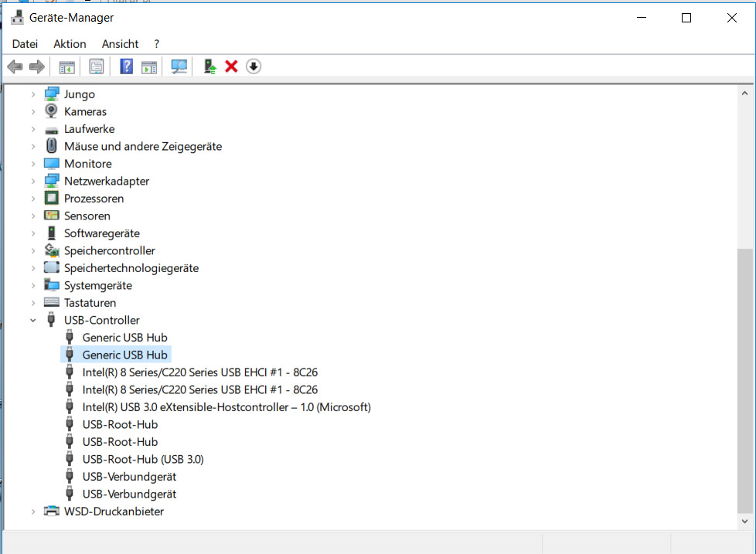Select Intel(R) USB 3.0 eXtensible-Hostcontroller
The height and width of the screenshot is (554, 756).
click(226, 407)
